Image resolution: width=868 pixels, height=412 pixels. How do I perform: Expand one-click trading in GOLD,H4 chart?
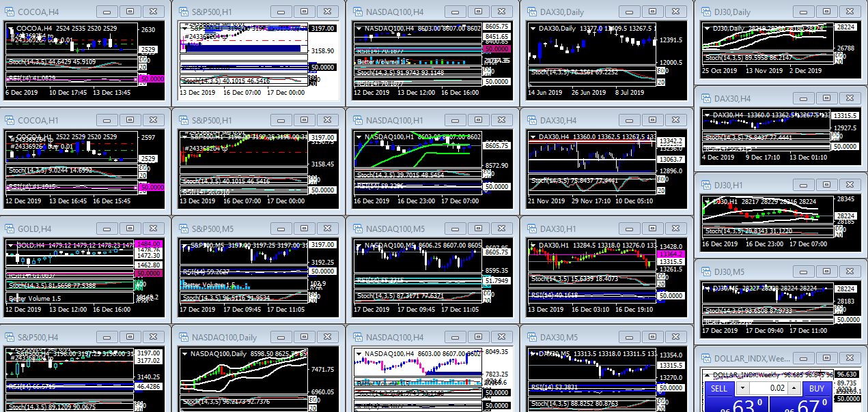pyautogui.click(x=10, y=244)
